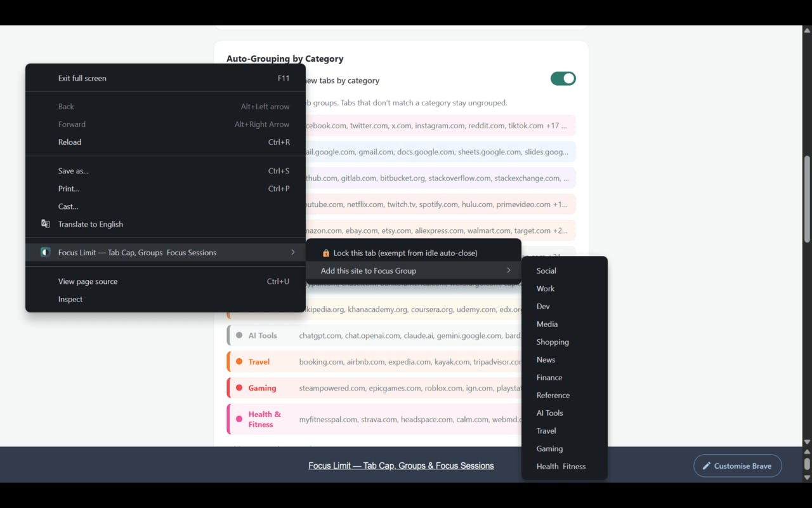812x508 pixels.
Task: Open Add this site to Focus Group
Action: (x=414, y=271)
